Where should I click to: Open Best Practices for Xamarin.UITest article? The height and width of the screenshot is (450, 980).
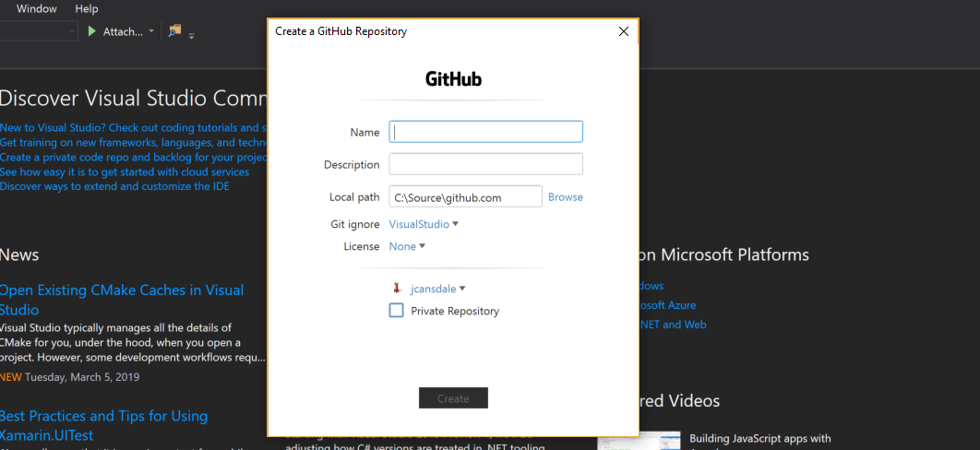[x=103, y=425]
